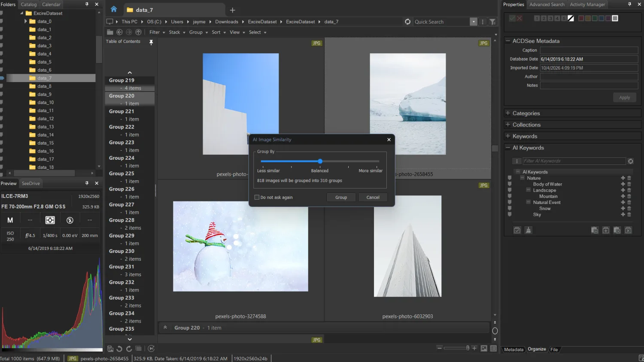This screenshot has height=362, width=644.
Task: Add the Snow AI keyword with plus icon
Action: pyautogui.click(x=623, y=208)
